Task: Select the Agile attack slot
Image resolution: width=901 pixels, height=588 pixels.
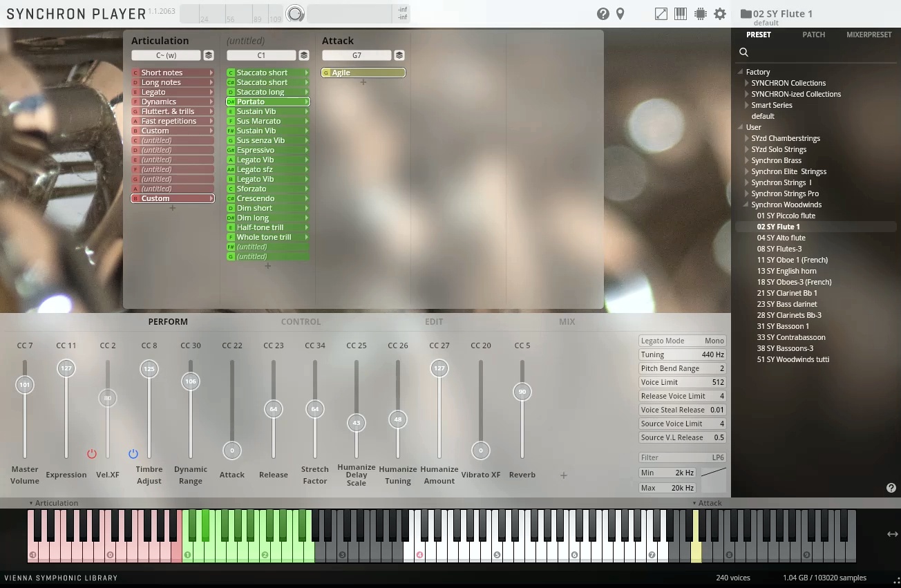Action: pos(363,73)
